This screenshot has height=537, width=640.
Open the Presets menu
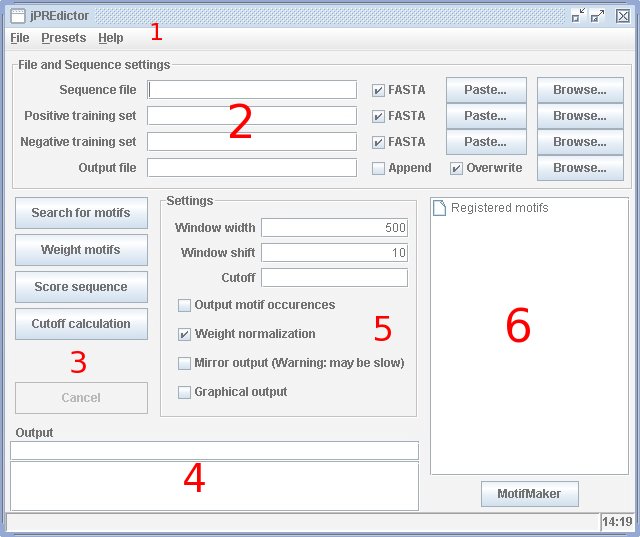64,38
